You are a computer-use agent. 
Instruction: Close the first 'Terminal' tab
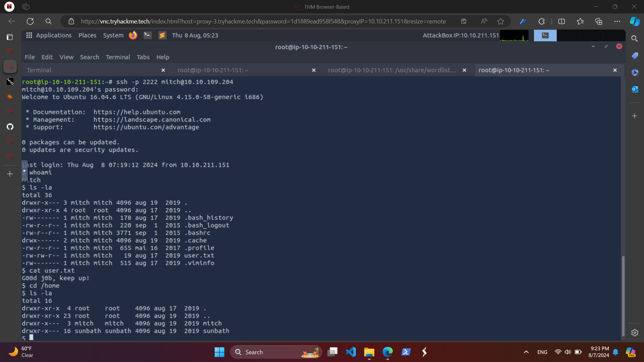pyautogui.click(x=163, y=70)
